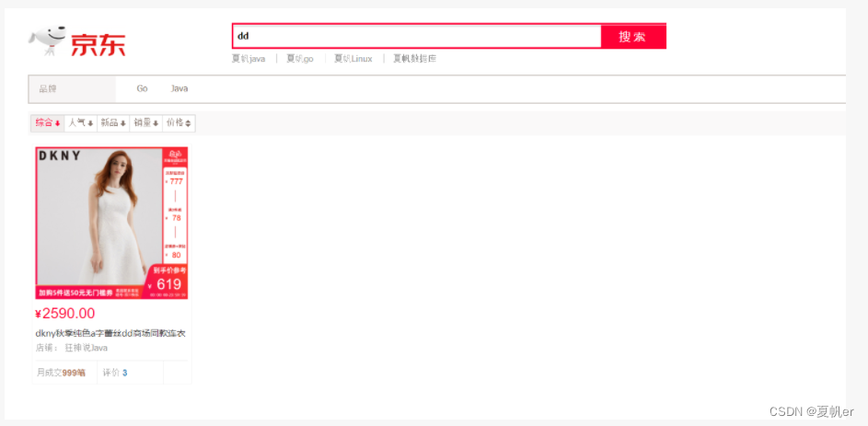Open the 夏帆数据库 hot search link
Screen dimensions: 868x426
pyautogui.click(x=415, y=59)
